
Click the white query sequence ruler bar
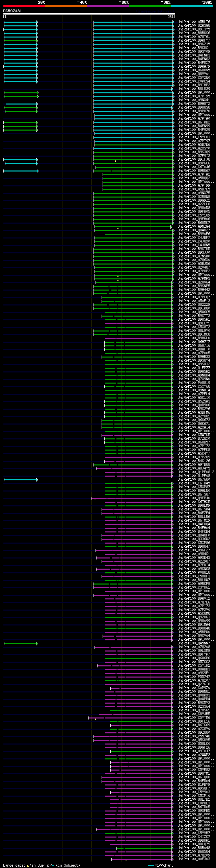pos(89,14)
